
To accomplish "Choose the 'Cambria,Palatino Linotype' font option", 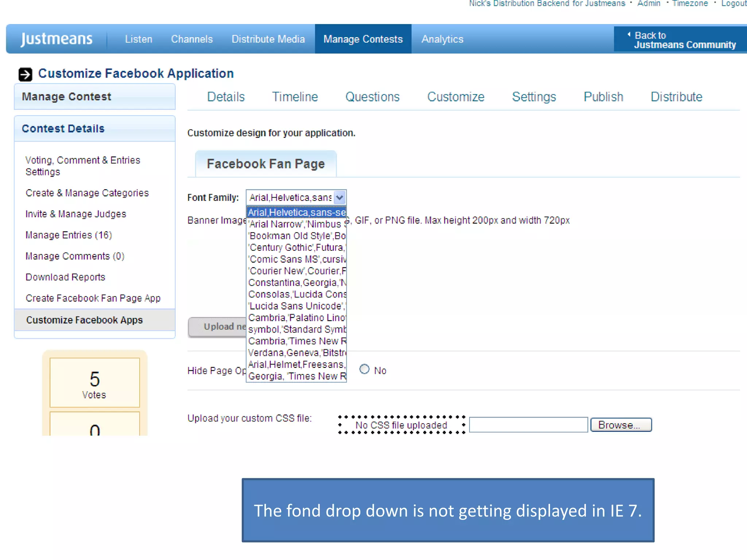I will [x=297, y=318].
